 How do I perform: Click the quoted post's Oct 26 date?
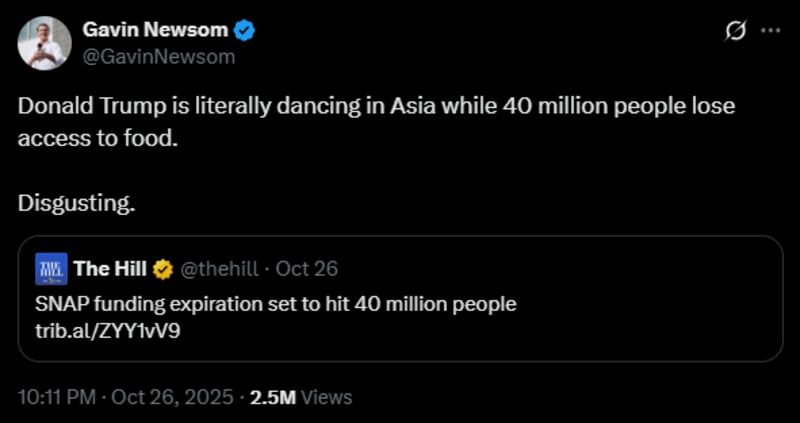tap(306, 268)
